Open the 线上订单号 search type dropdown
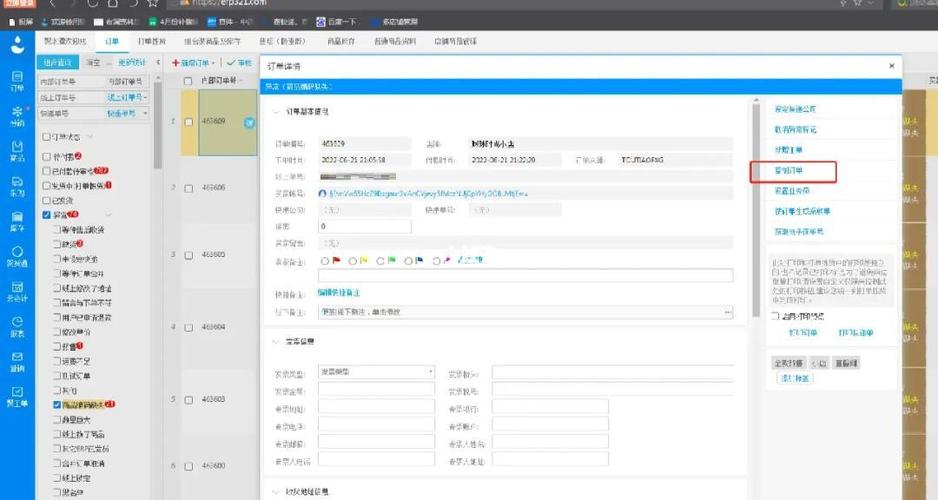This screenshot has width=938, height=500. pos(126,97)
